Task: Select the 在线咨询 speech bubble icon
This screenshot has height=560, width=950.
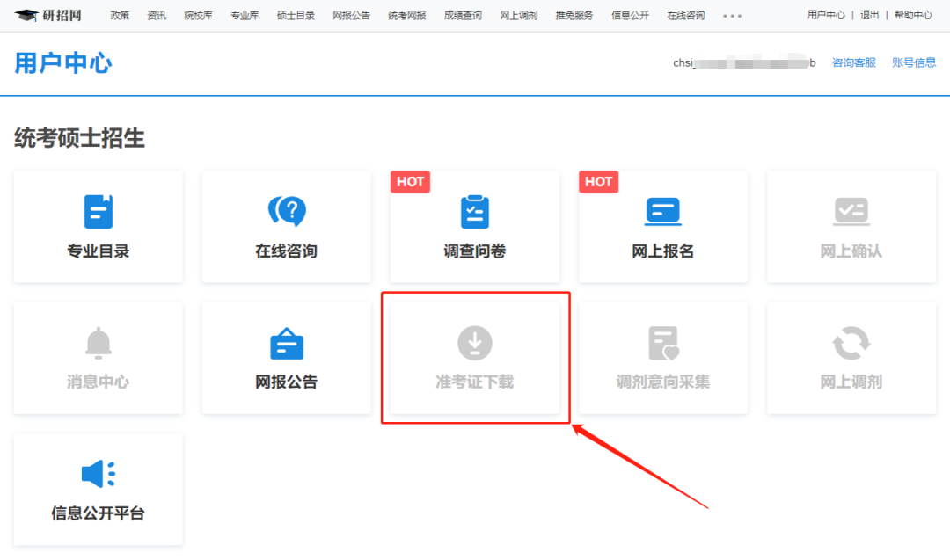Action: pos(286,211)
